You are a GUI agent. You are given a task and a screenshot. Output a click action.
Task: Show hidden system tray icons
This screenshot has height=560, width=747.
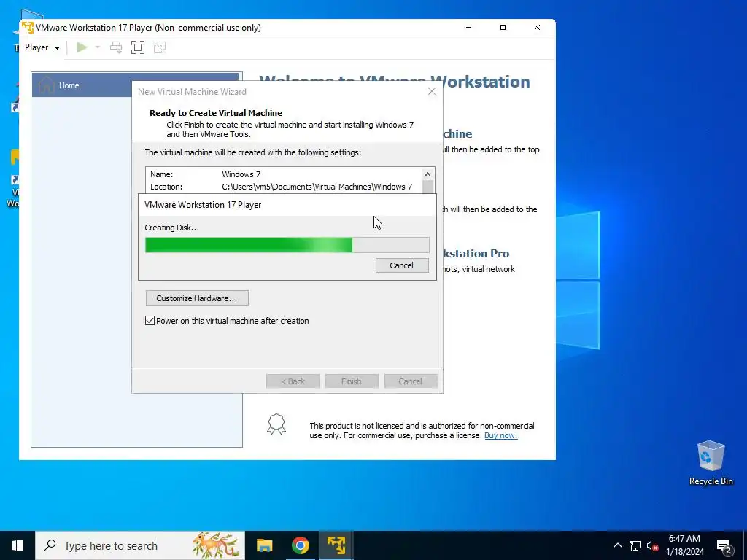click(x=617, y=545)
